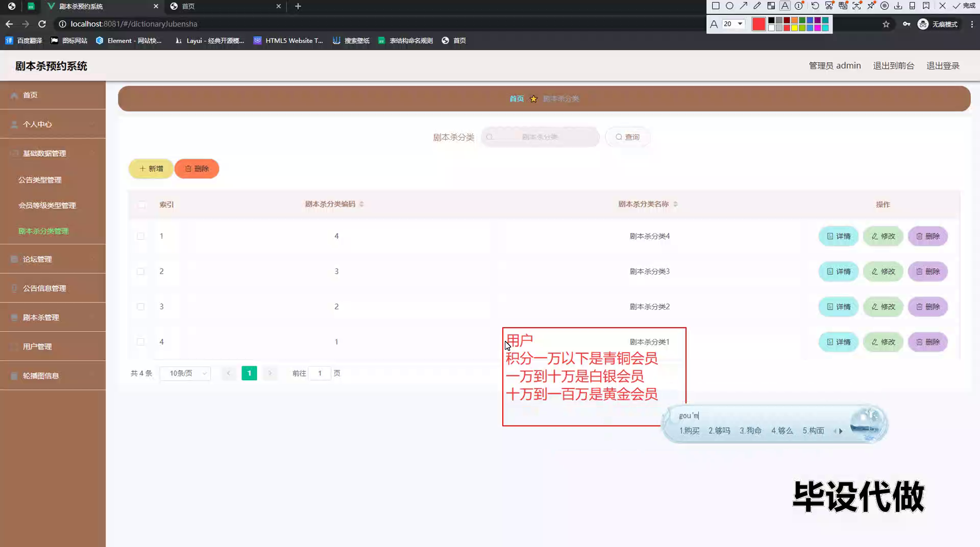The height and width of the screenshot is (547, 980).
Task: Select the pencil drawing tool
Action: 757,6
